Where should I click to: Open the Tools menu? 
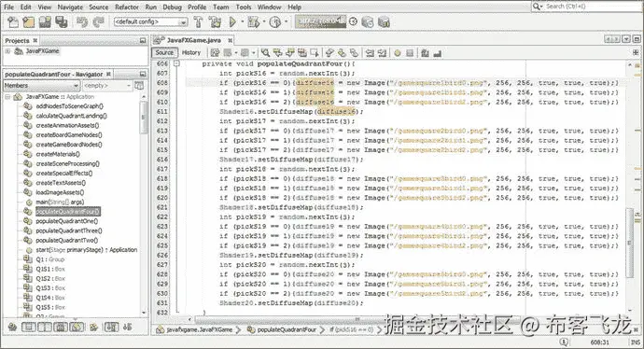pyautogui.click(x=244, y=7)
